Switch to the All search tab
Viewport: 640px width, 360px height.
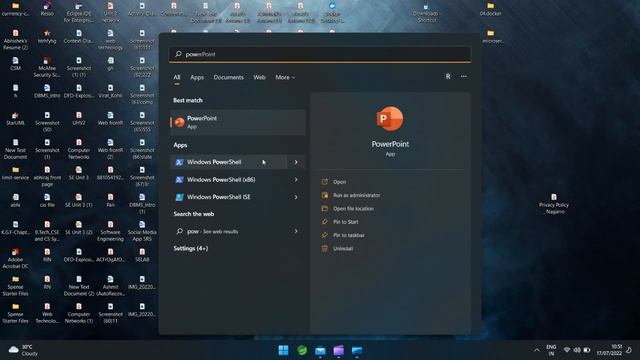tap(177, 77)
